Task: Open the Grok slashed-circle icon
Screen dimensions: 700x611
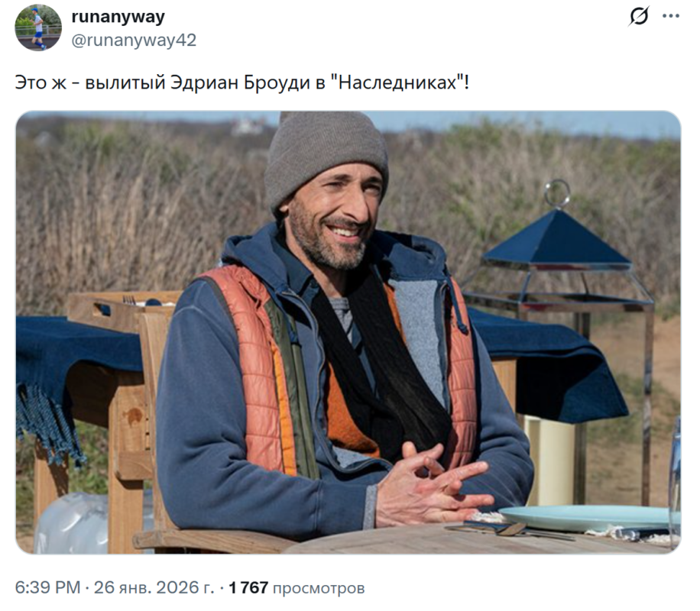Action: click(638, 17)
